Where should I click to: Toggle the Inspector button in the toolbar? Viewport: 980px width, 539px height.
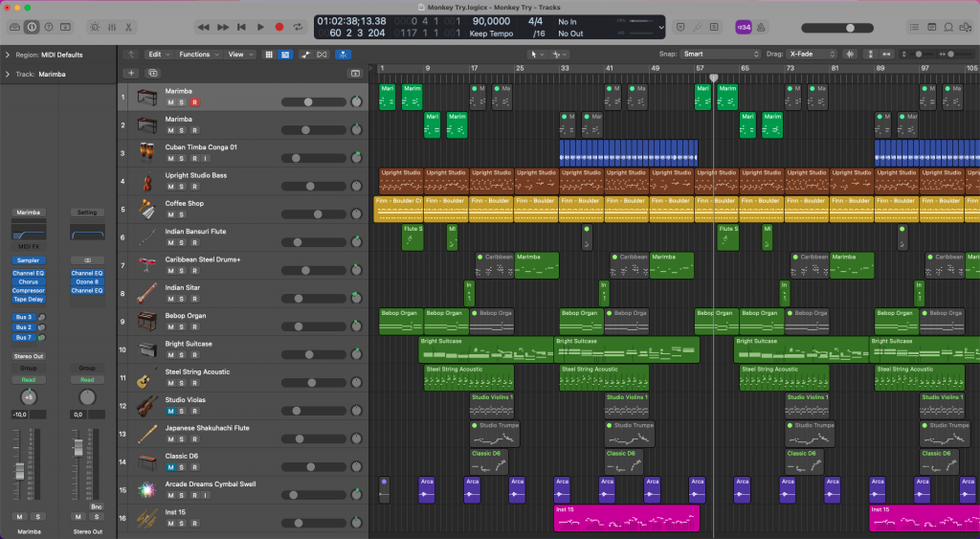point(32,27)
